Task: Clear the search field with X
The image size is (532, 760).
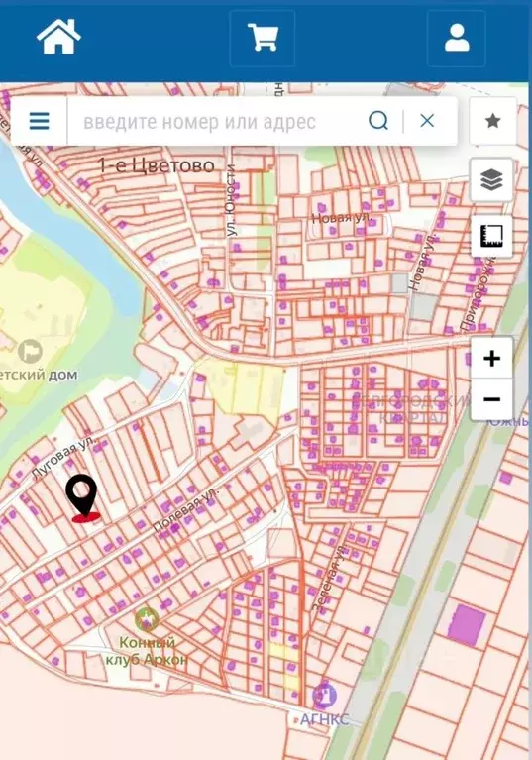Action: (x=427, y=121)
